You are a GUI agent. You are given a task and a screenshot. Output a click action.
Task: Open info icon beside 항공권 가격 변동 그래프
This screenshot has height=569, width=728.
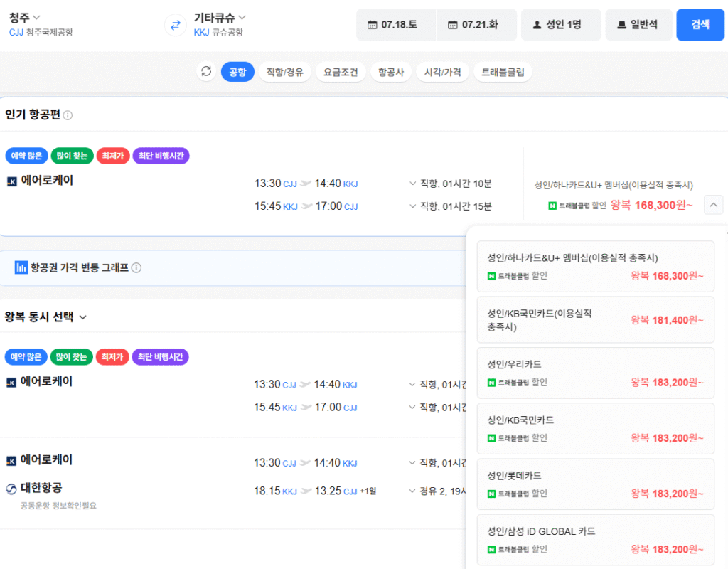click(136, 268)
